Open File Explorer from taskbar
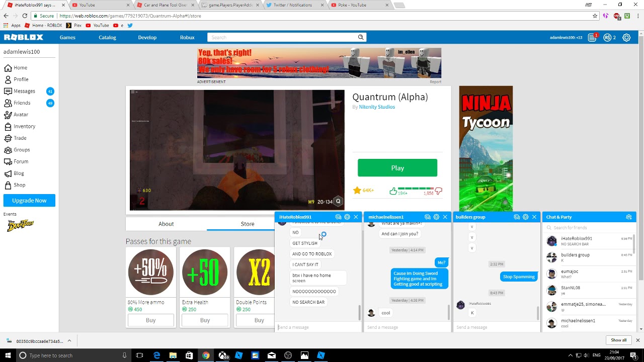 pyautogui.click(x=173, y=355)
